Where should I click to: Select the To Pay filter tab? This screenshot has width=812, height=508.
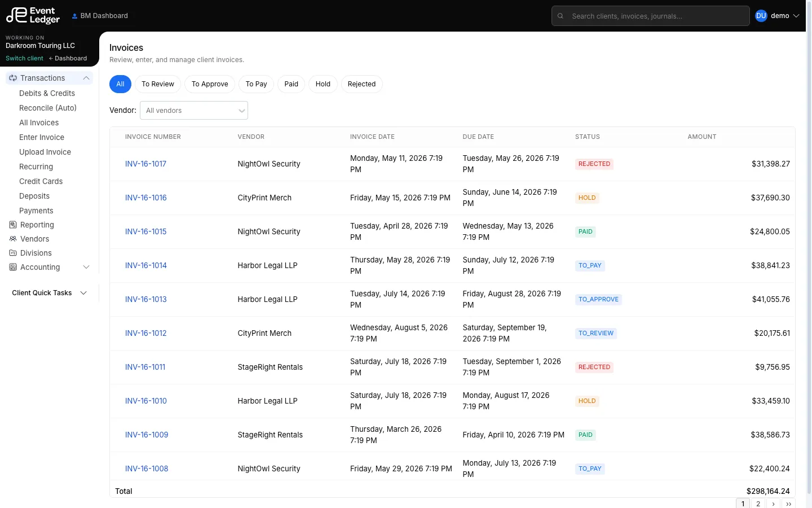[x=257, y=84]
